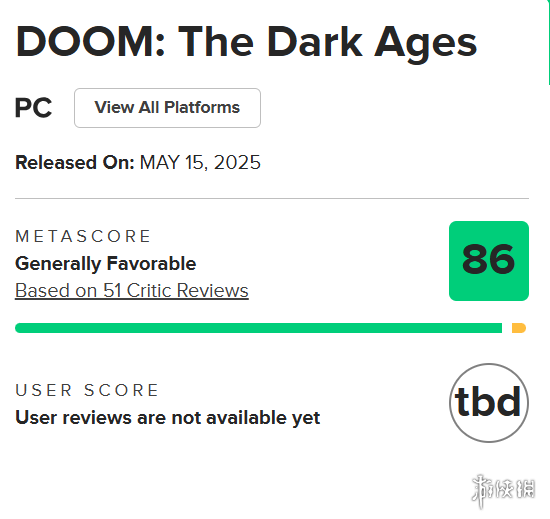Click the Generally Favorable text
The width and height of the screenshot is (550, 519).
(x=106, y=264)
